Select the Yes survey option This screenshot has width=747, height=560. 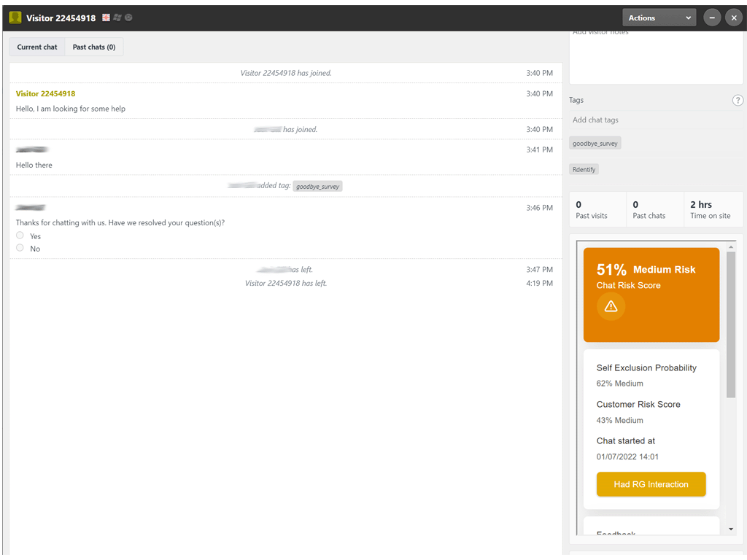click(20, 236)
